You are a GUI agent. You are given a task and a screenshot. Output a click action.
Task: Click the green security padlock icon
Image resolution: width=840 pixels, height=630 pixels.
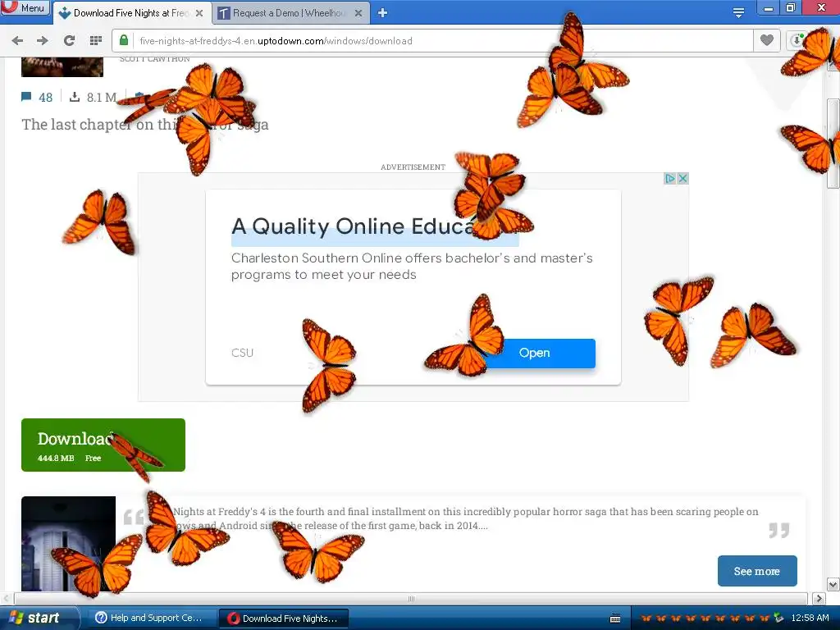pos(124,40)
